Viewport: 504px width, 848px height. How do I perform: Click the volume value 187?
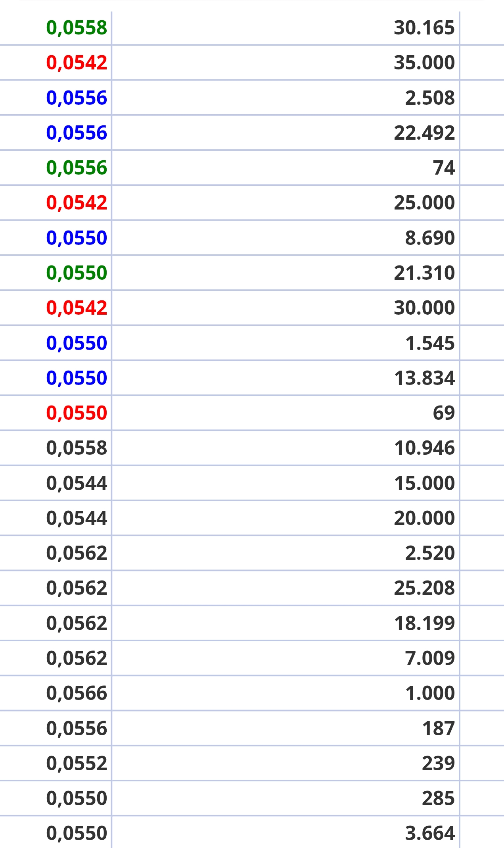(x=438, y=729)
